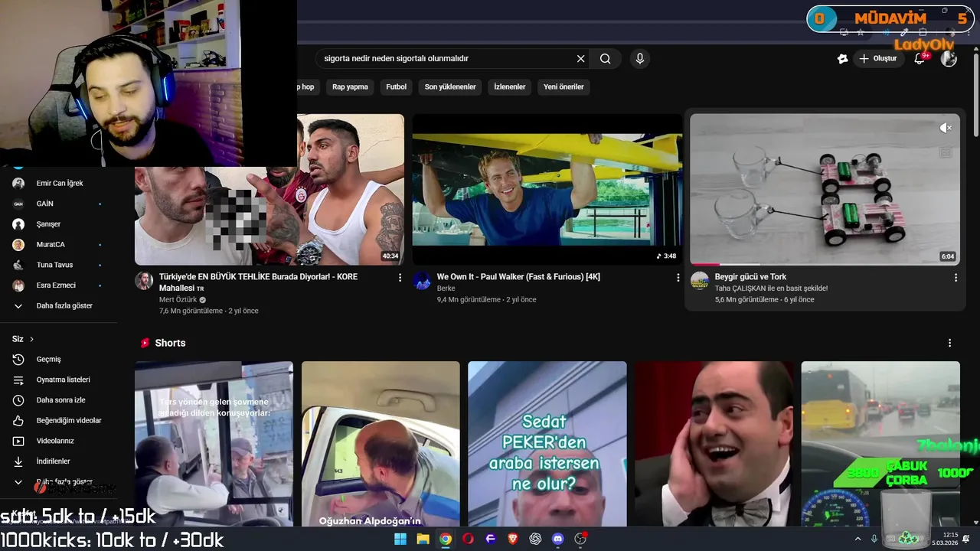Image resolution: width=980 pixels, height=551 pixels.
Task: Switch to Chrome in the taskbar
Action: 445,539
